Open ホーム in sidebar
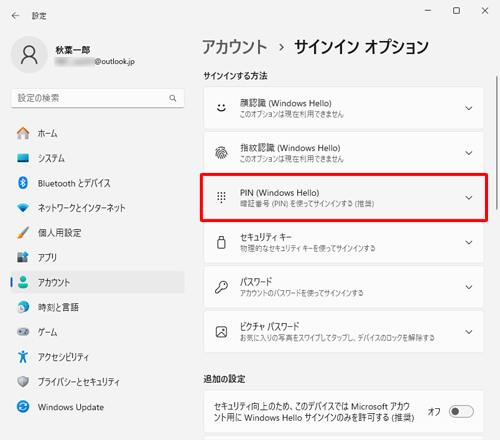 pos(97,133)
